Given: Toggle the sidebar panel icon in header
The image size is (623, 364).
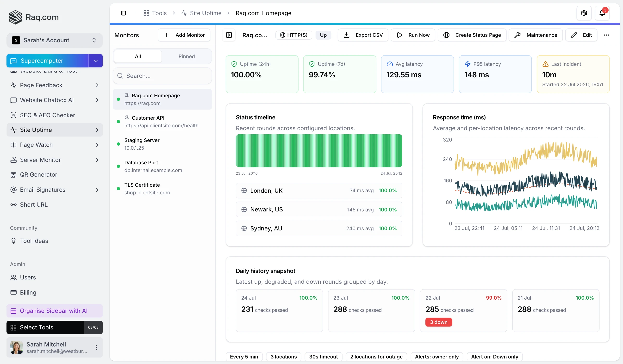Looking at the screenshot, I should 123,13.
